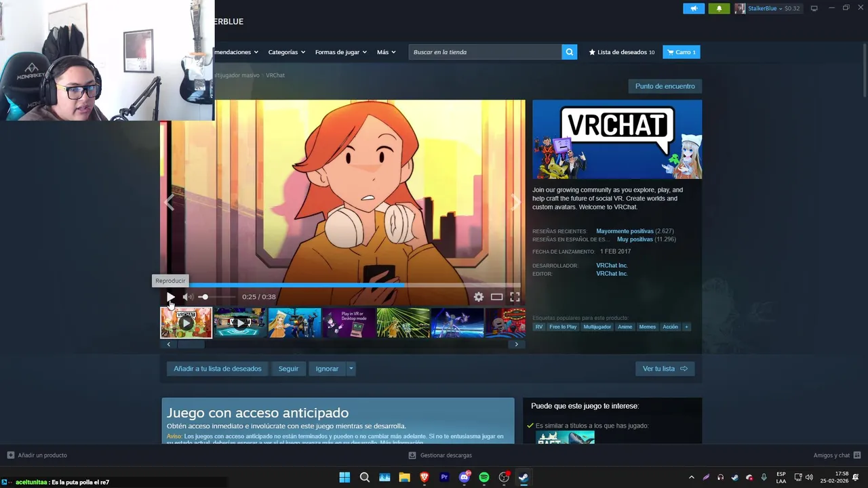The width and height of the screenshot is (868, 488).
Task: Click Seguir button
Action: [288, 369]
